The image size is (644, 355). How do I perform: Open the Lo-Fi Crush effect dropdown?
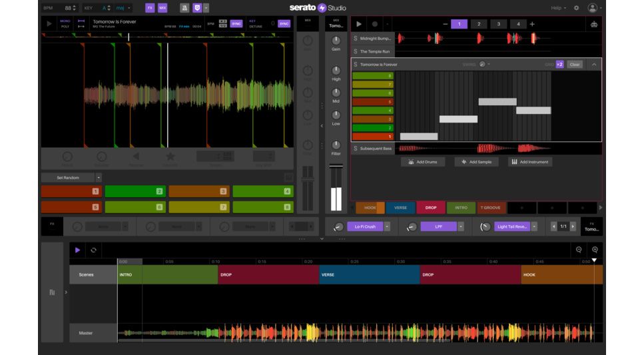click(387, 226)
